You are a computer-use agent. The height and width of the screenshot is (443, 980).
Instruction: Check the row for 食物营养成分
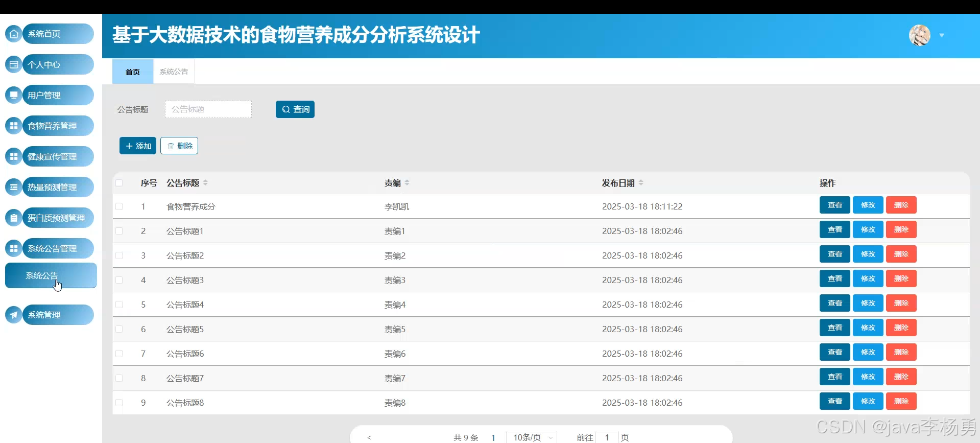pyautogui.click(x=119, y=206)
